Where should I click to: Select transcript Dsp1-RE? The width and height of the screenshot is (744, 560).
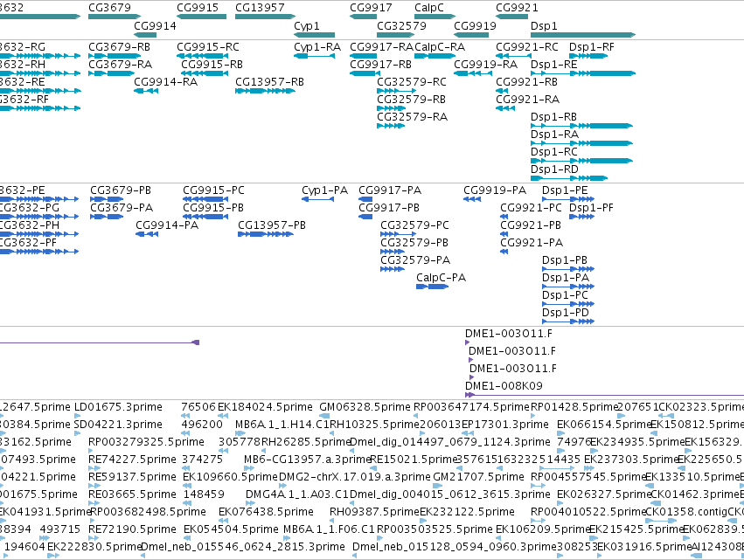(583, 73)
